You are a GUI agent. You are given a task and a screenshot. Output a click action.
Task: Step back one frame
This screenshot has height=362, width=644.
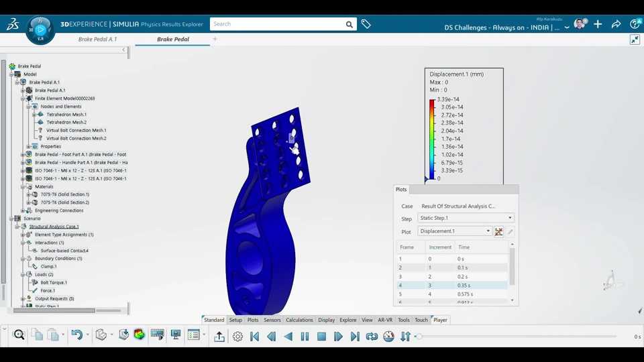click(x=271, y=337)
